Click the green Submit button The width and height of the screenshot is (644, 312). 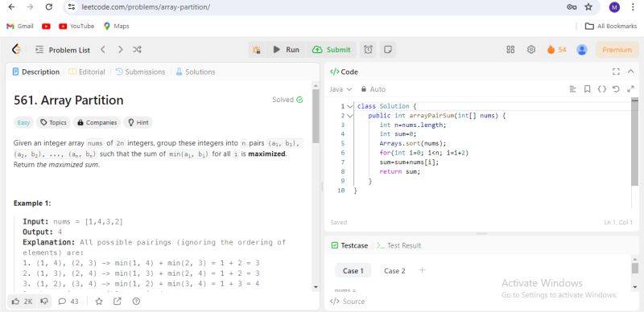332,50
